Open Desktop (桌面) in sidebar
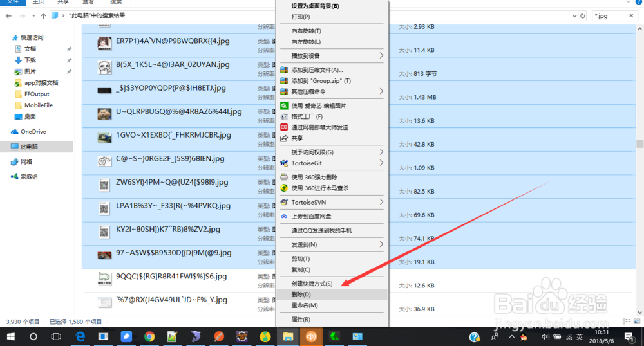The height and width of the screenshot is (346, 644). [30, 116]
